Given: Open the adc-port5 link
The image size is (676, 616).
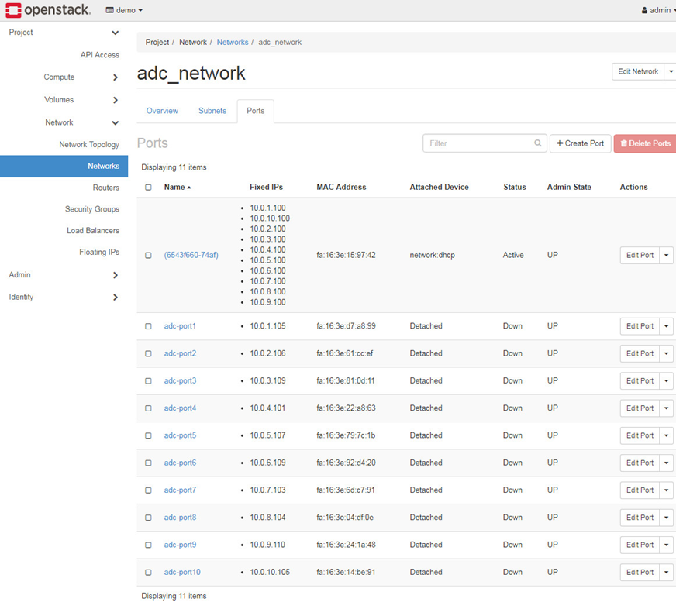Looking at the screenshot, I should tap(180, 435).
